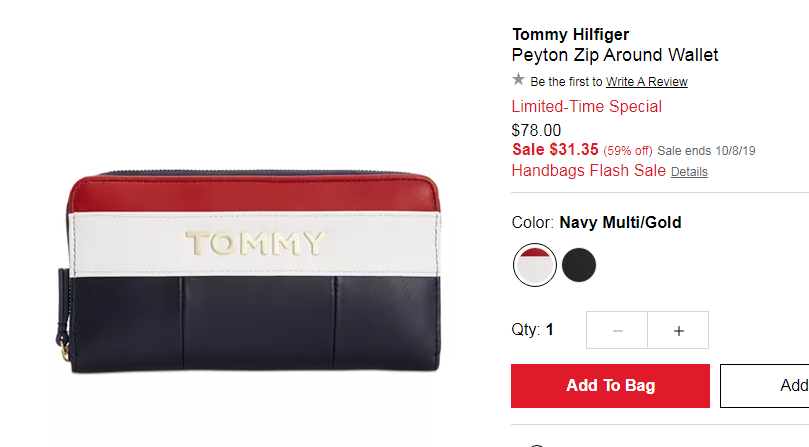Add the wallet with Add To Bag
Image resolution: width=809 pixels, height=447 pixels.
(x=610, y=386)
